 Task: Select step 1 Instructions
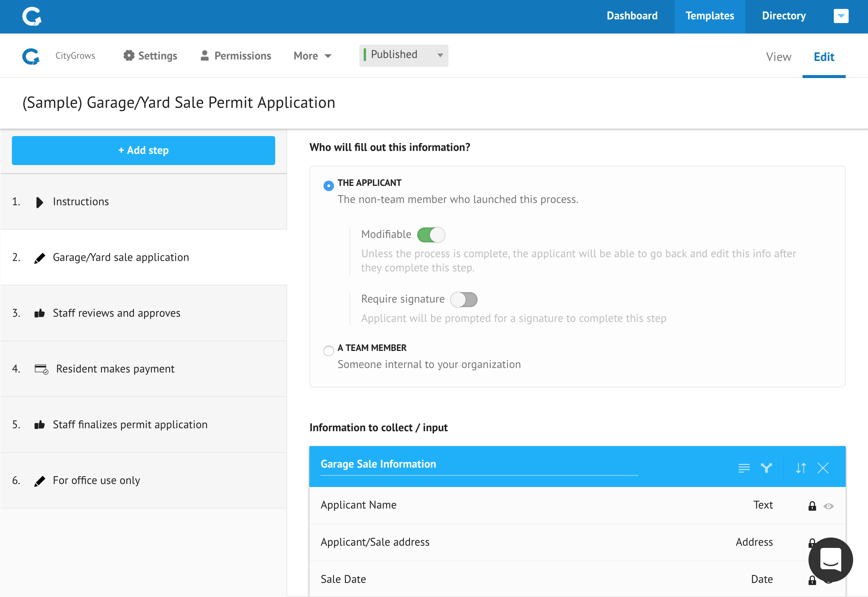tap(144, 201)
